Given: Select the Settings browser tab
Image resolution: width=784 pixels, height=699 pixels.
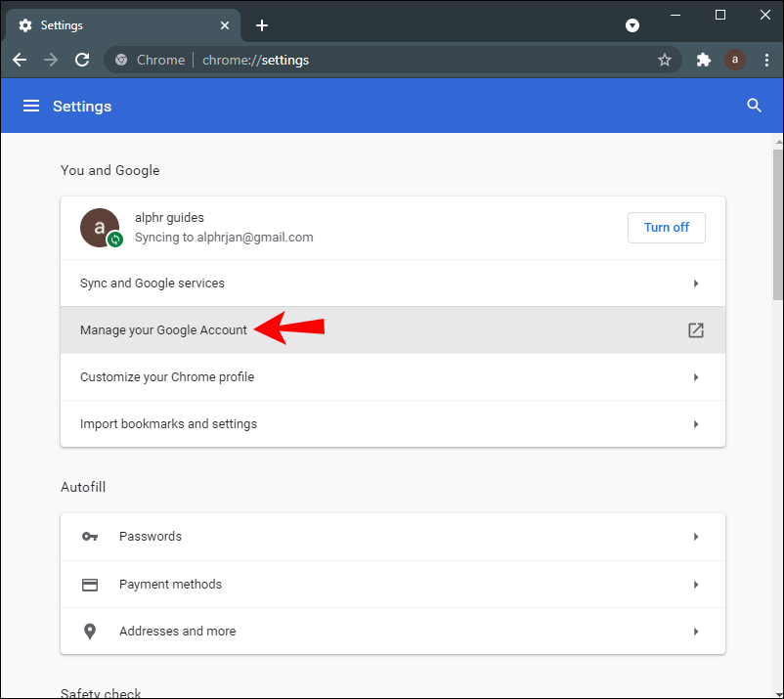Looking at the screenshot, I should click(x=123, y=25).
